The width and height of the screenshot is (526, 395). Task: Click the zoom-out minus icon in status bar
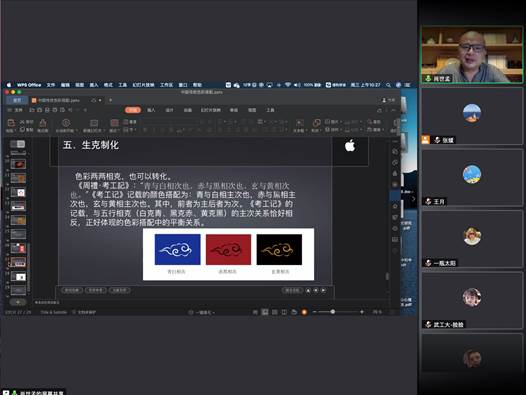coord(314,312)
